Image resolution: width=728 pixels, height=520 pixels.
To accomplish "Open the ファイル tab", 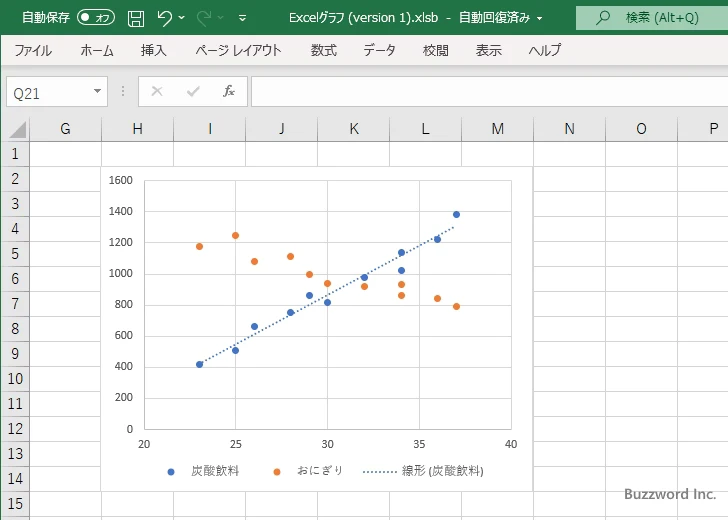I will pos(33,50).
